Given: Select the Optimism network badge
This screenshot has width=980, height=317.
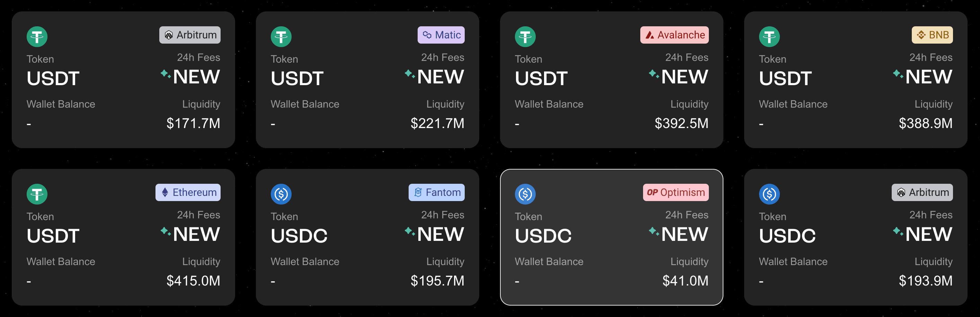Looking at the screenshot, I should coord(676,192).
